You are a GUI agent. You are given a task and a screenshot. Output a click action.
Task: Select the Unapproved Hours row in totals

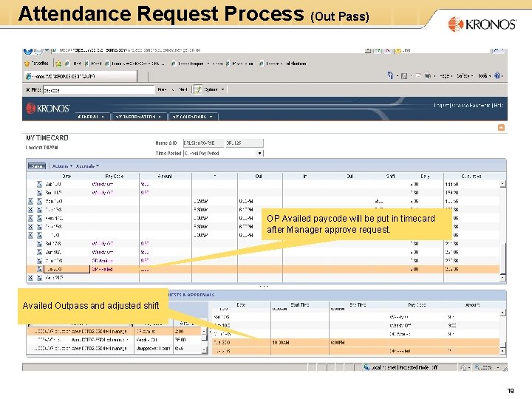coord(115,349)
